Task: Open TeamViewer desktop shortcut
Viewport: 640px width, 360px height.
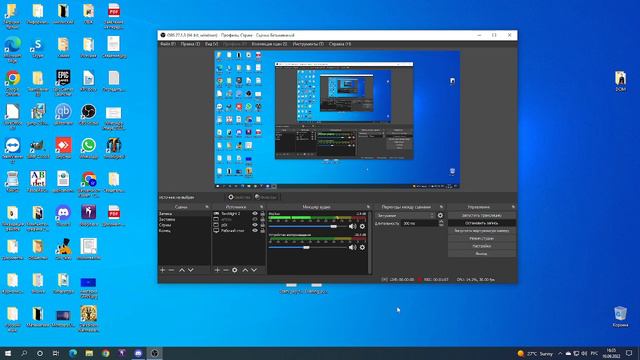Action: [13, 149]
